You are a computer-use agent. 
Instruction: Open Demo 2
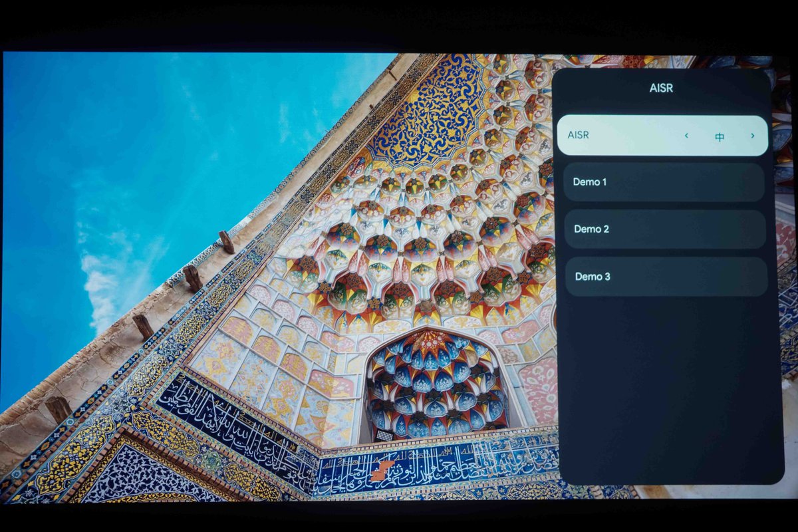tap(665, 229)
